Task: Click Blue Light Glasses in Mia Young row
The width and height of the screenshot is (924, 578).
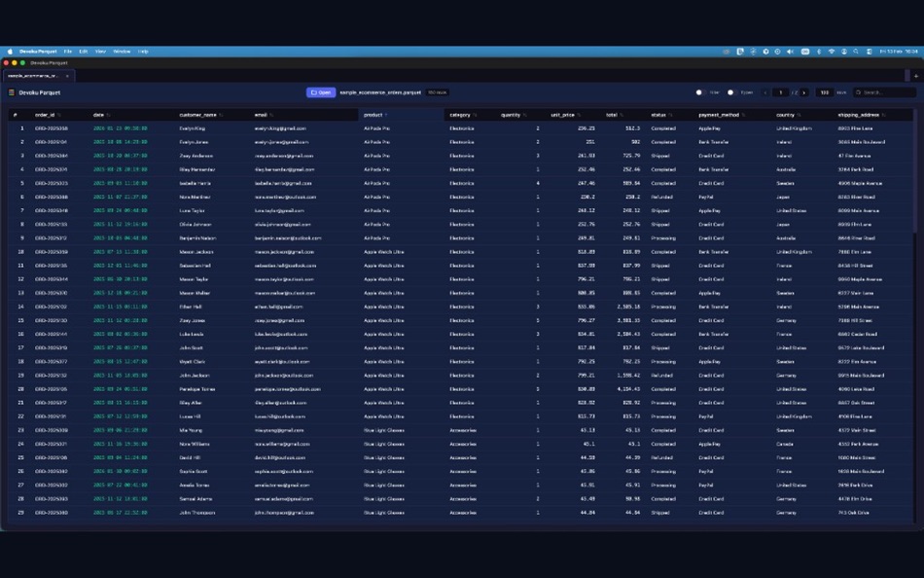Action: [384, 430]
